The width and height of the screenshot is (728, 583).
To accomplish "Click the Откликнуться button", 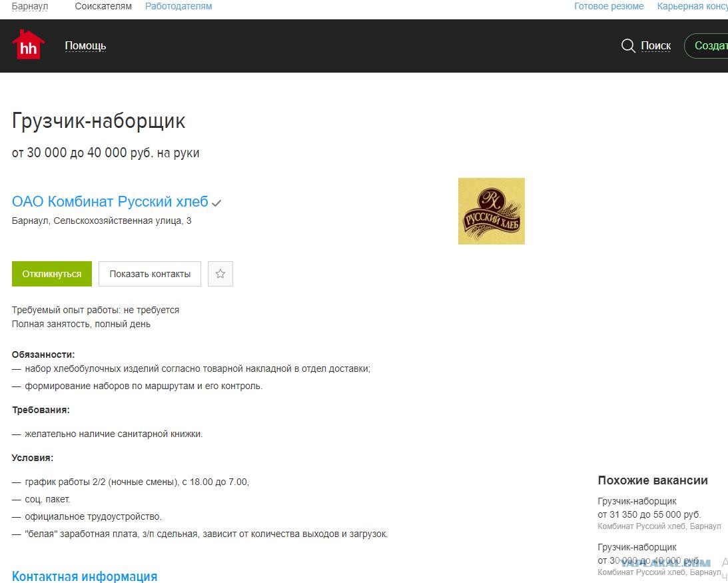I will tap(52, 274).
